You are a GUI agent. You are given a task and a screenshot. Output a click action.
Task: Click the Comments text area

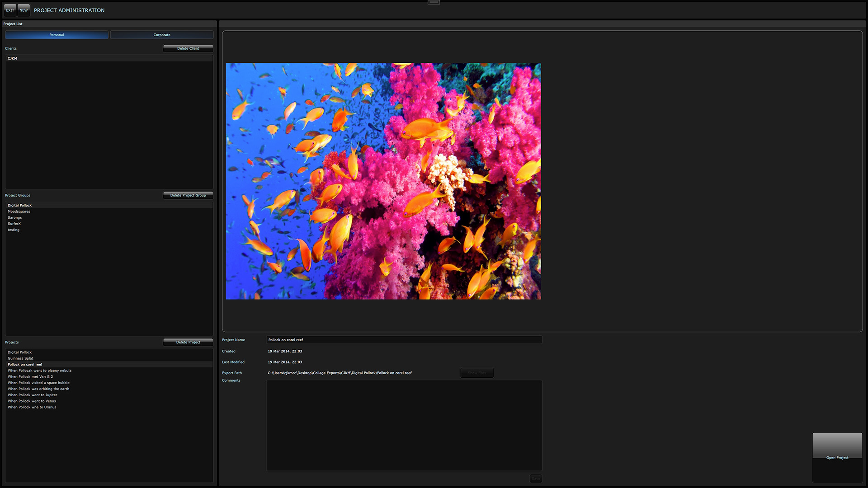tap(404, 425)
